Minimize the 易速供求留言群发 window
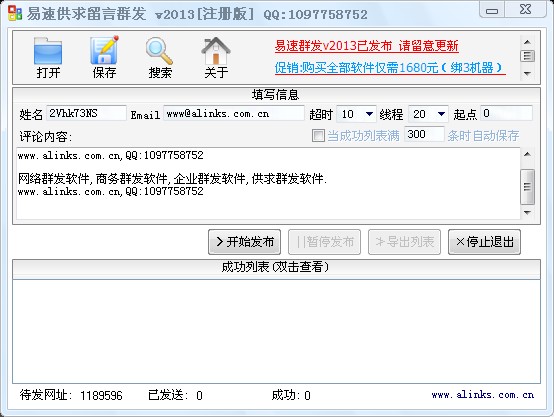Viewport: 554px width, 417px height. pos(492,10)
